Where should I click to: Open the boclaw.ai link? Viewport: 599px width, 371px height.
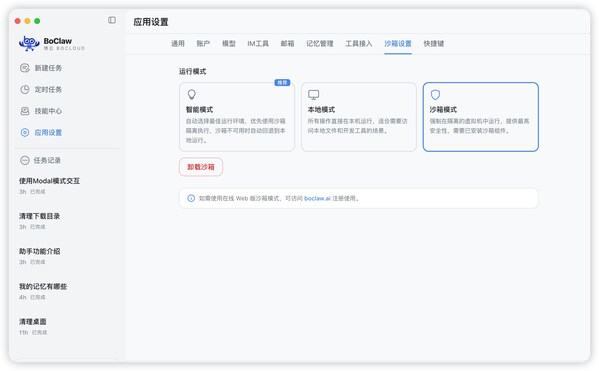[317, 198]
